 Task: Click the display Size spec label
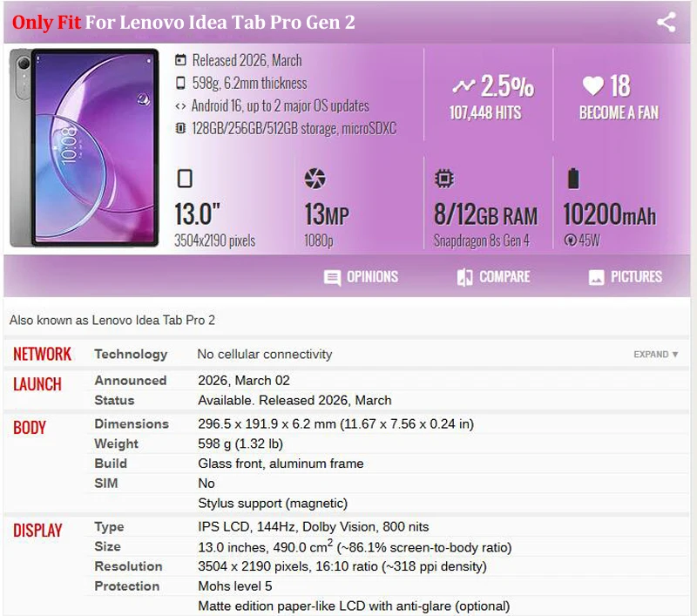point(107,546)
